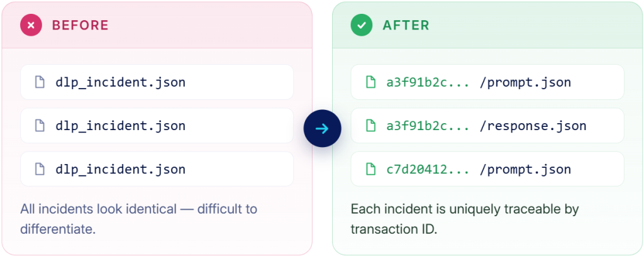This screenshot has width=644, height=257.
Task: Open the a3f91b2c... /response.json entry
Action: (x=487, y=126)
